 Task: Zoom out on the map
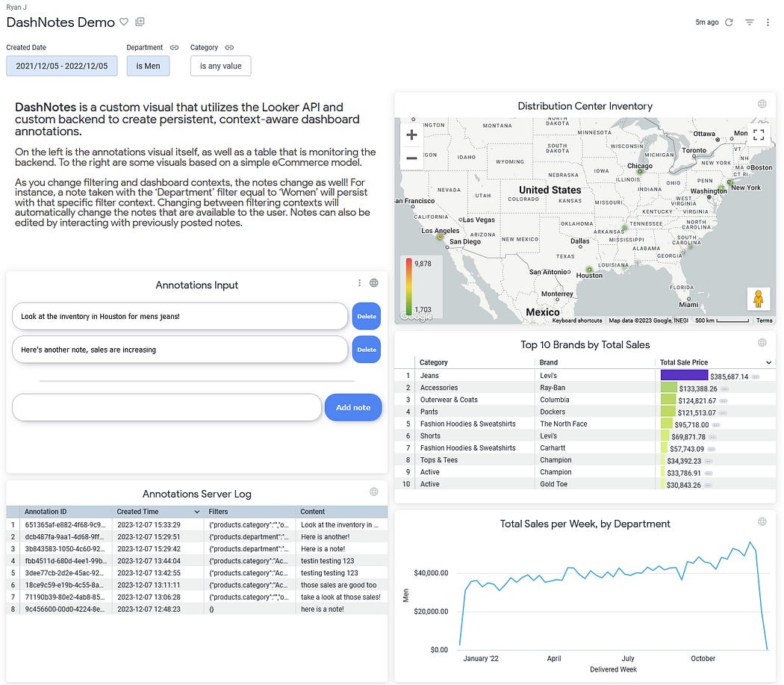[x=411, y=158]
